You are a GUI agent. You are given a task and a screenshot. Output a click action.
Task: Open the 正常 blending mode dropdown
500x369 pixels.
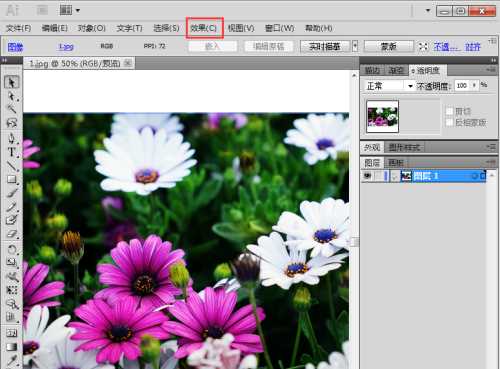(x=389, y=86)
